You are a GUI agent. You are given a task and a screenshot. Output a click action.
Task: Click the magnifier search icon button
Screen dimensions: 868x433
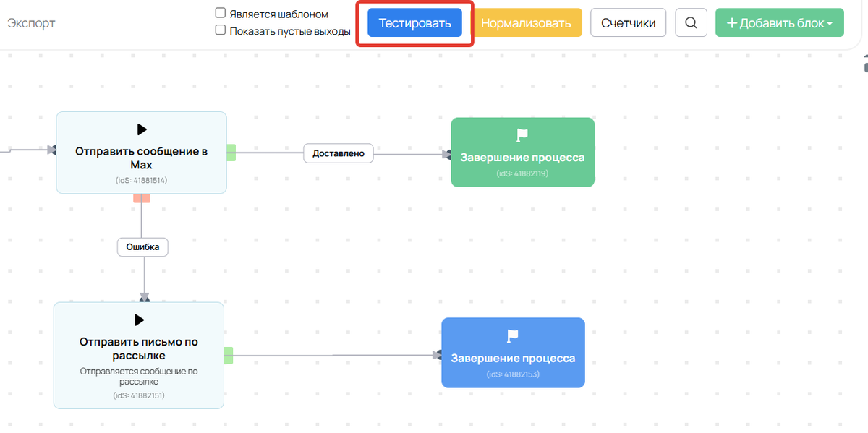click(691, 23)
